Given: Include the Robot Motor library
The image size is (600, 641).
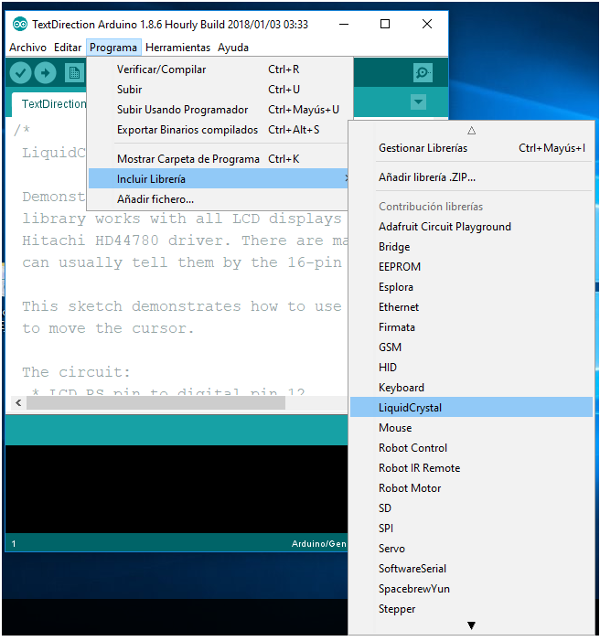Looking at the screenshot, I should point(471,488).
